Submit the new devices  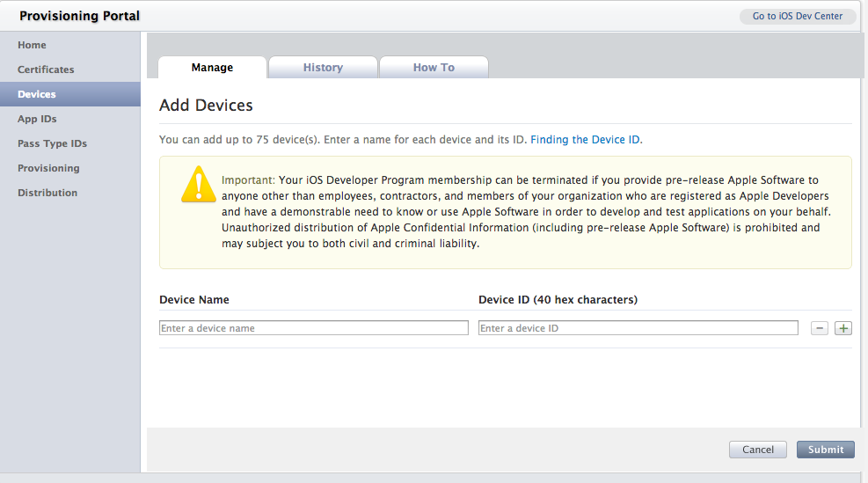coord(826,450)
